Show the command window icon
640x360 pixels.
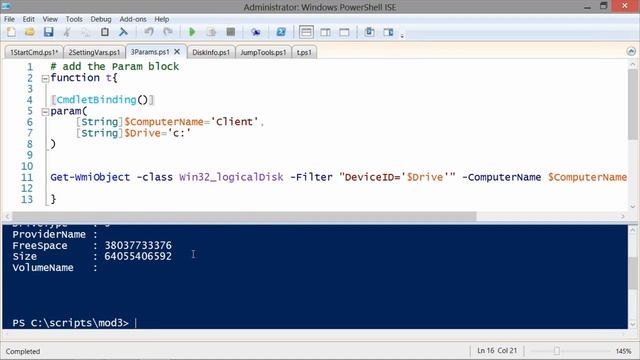[x=369, y=32]
